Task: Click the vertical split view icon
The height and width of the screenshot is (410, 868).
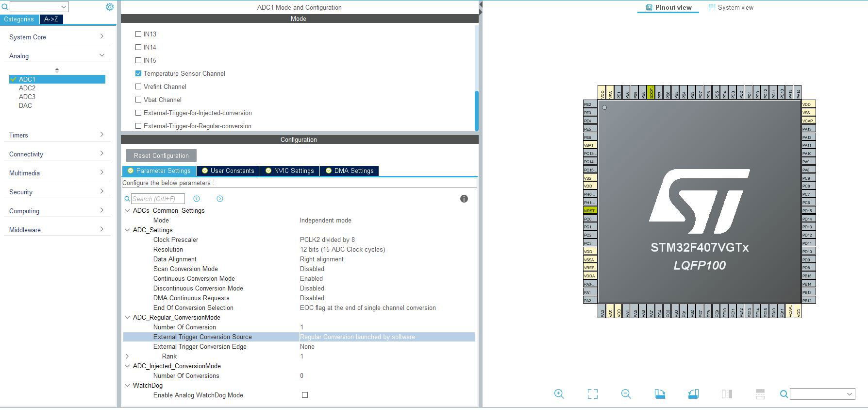Action: coord(727,394)
